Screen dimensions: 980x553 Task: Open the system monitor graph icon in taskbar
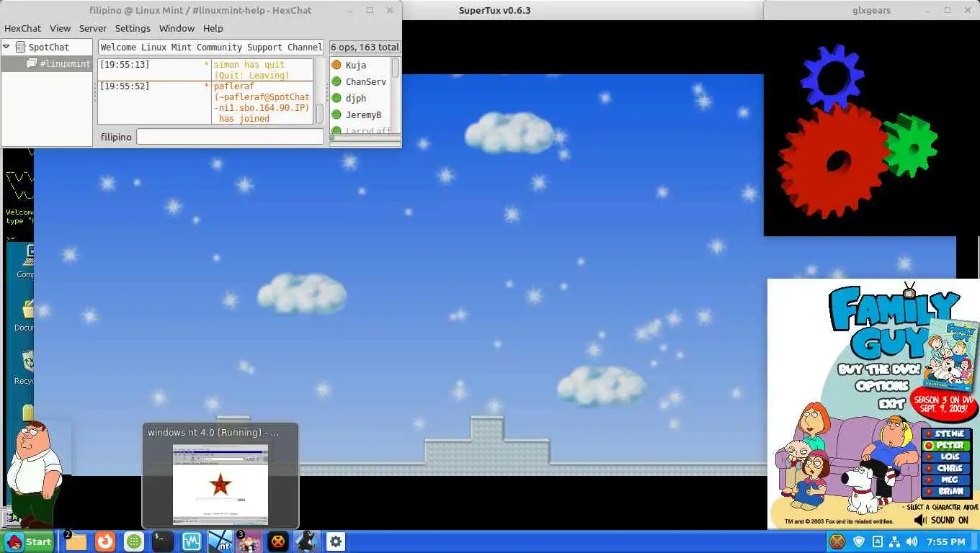192,541
